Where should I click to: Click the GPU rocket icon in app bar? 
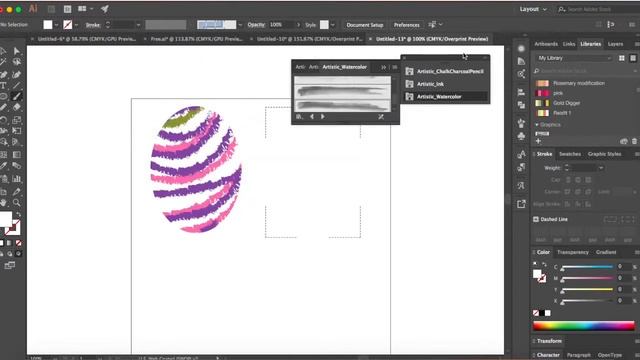(x=105, y=9)
